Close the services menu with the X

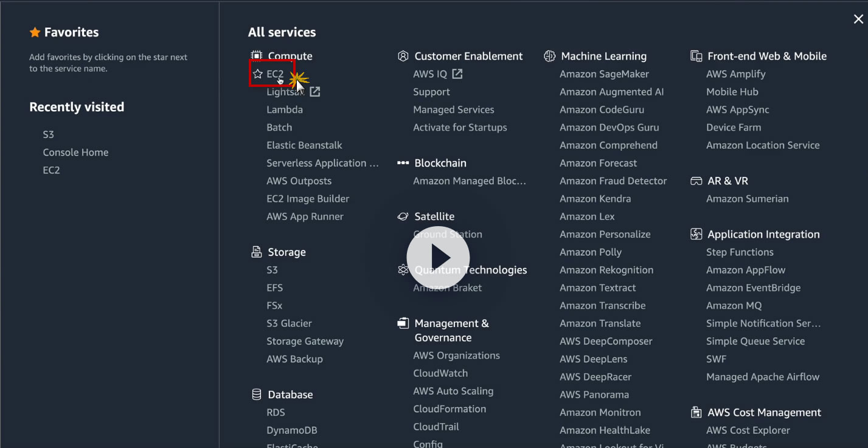[x=858, y=19]
